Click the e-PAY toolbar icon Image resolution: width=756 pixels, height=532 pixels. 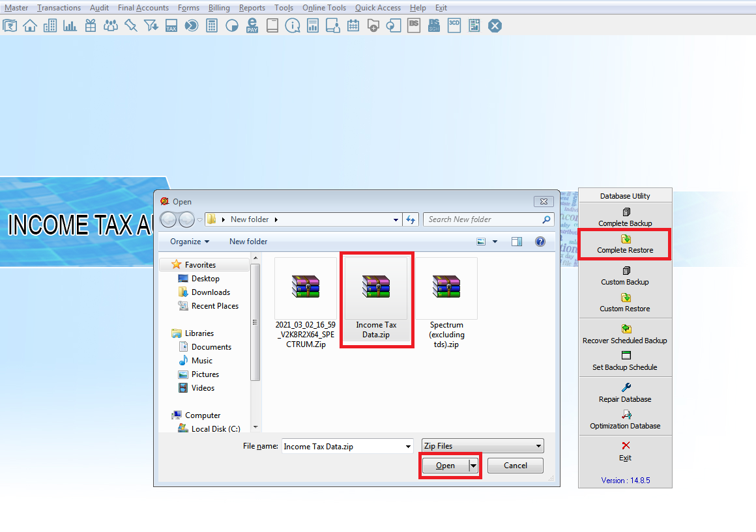(252, 25)
